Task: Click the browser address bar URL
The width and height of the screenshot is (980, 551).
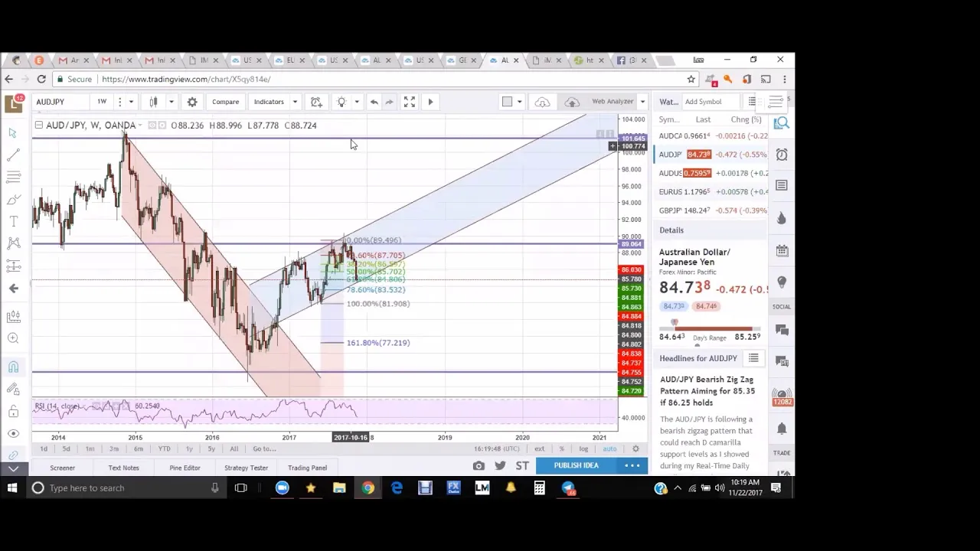Action: [186, 79]
